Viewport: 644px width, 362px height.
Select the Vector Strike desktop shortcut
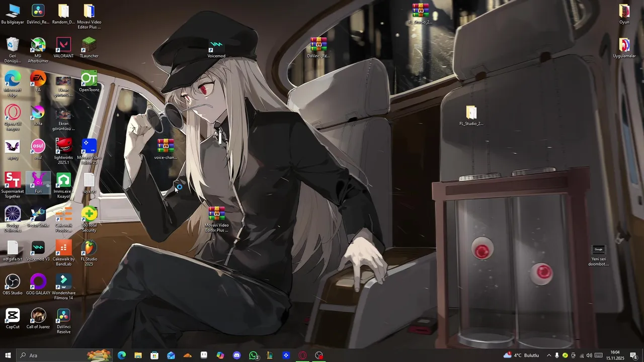[x=38, y=217]
